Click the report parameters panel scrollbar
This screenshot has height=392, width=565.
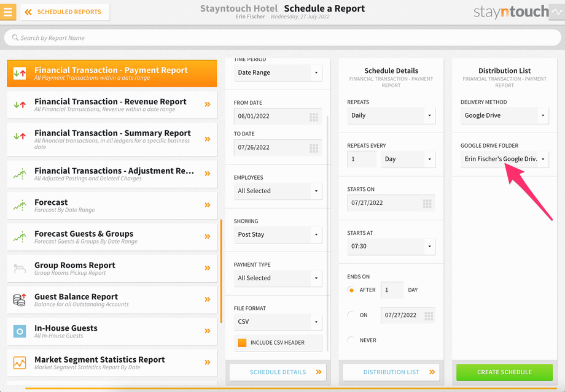click(x=327, y=233)
